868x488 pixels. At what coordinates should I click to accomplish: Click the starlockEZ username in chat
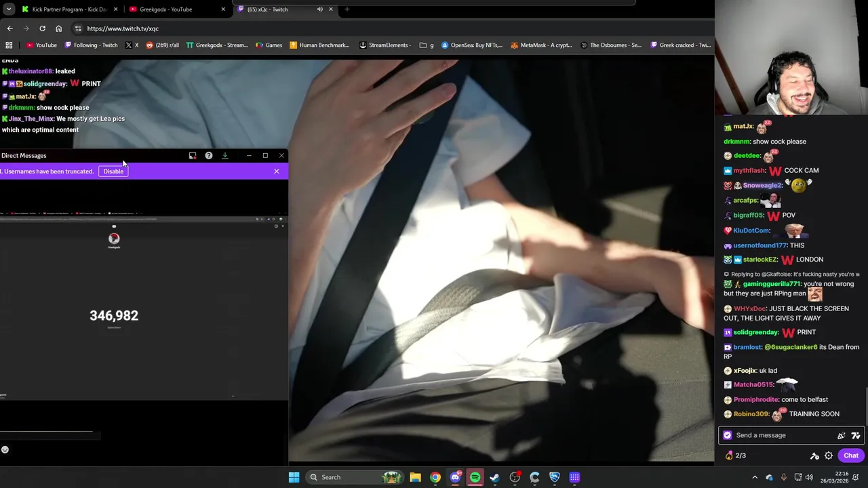760,260
